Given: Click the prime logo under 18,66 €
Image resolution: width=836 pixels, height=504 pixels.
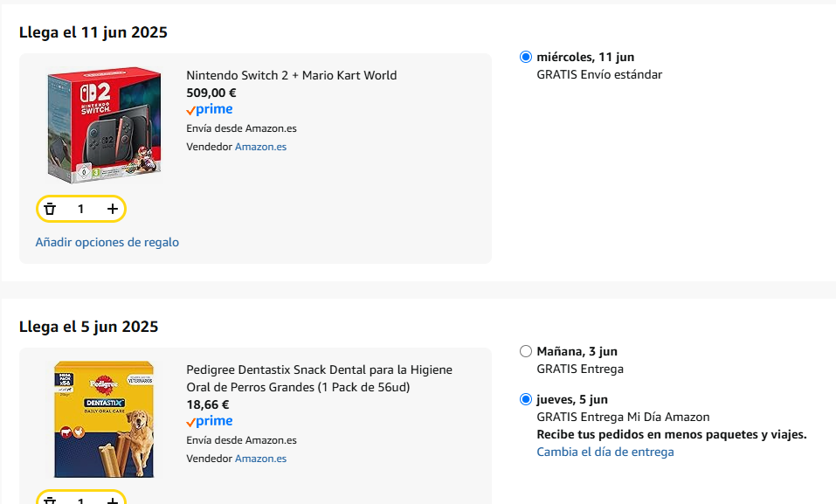Looking at the screenshot, I should (x=209, y=421).
